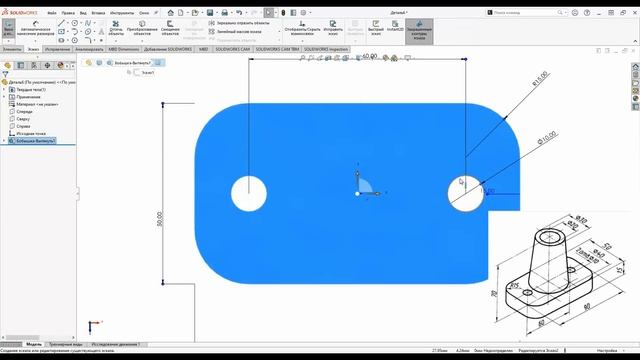Select the Spline sketch tool
Viewport: 640px width, 360px height.
point(88,23)
